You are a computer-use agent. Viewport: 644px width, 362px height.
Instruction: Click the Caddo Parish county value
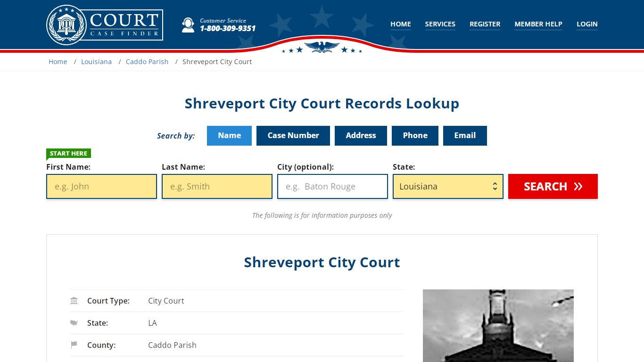pos(172,345)
